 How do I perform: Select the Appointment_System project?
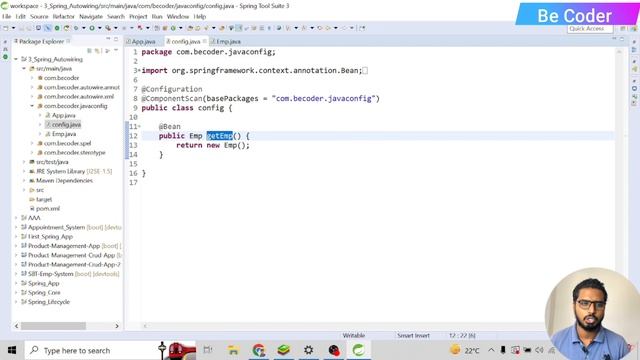point(56,227)
